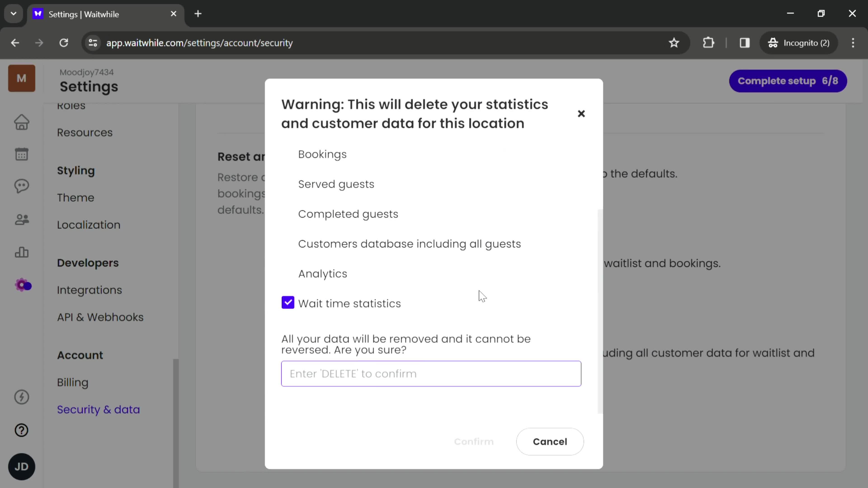Click the lightning bolt icon
This screenshot has height=488, width=868.
tap(21, 397)
